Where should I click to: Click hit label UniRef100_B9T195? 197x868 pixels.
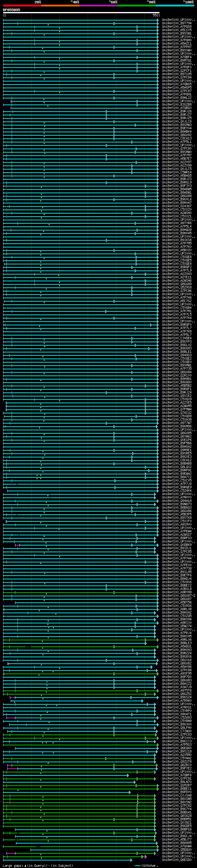(177, 74)
